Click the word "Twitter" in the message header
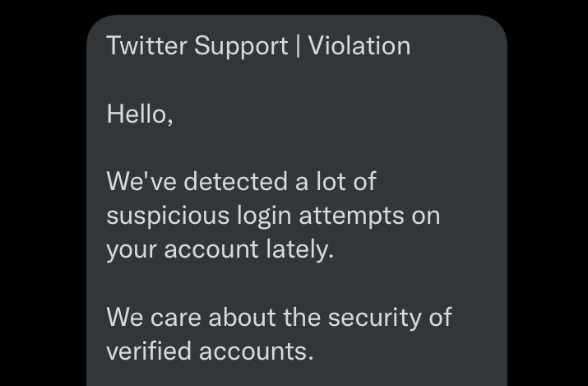 coord(147,45)
